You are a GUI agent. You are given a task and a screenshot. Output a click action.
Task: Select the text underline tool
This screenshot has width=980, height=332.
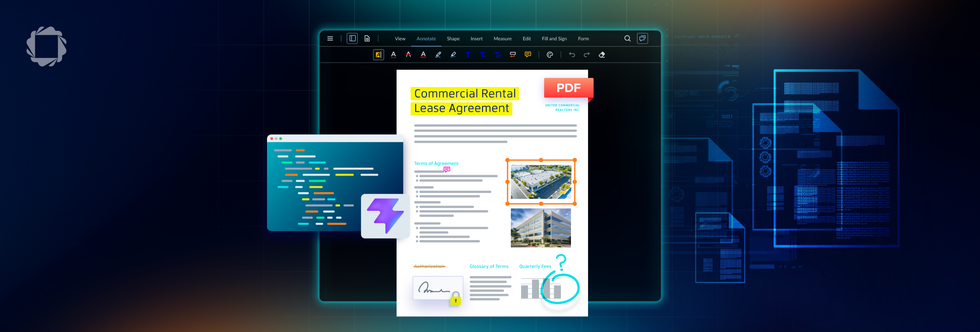[394, 55]
